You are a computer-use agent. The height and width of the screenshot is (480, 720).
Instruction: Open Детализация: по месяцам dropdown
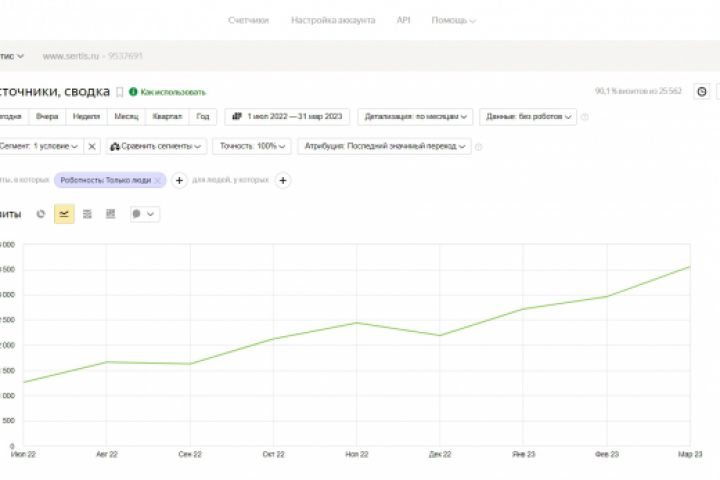415,117
